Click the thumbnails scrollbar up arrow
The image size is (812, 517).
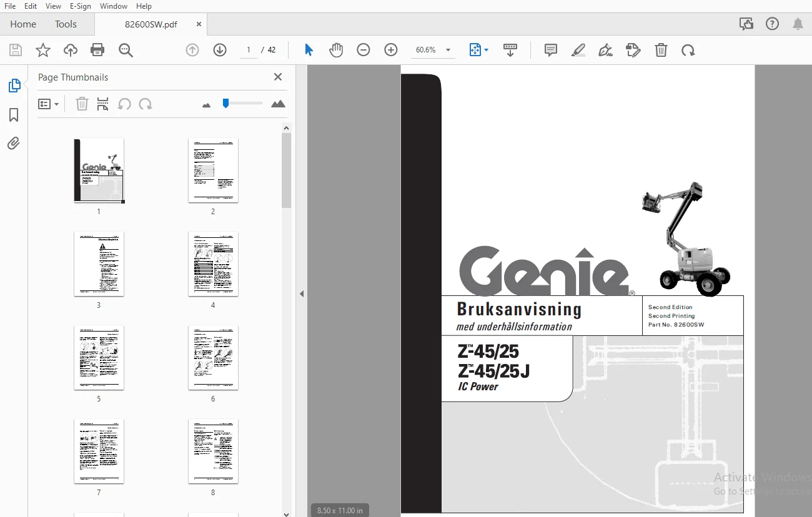point(286,128)
